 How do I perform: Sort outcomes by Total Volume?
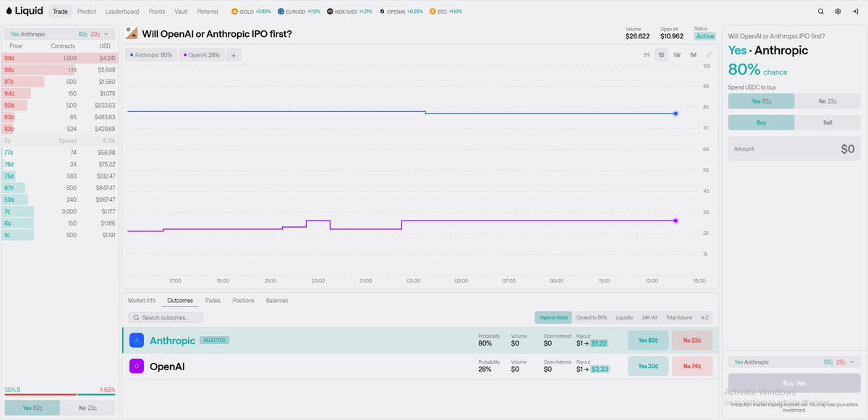679,317
